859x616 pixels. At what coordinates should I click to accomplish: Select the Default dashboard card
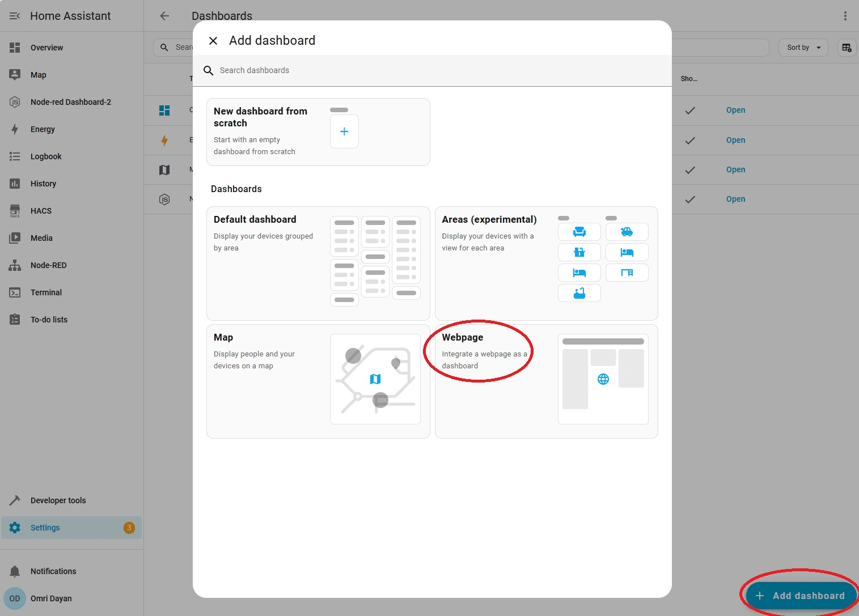point(318,264)
